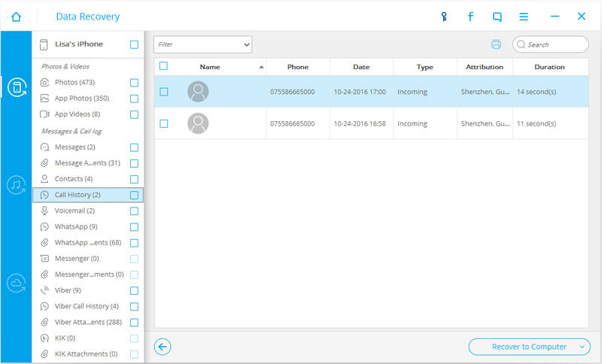Expand the Recover to Computer dropdown arrow
Screen dimensions: 602x364
pos(582,347)
